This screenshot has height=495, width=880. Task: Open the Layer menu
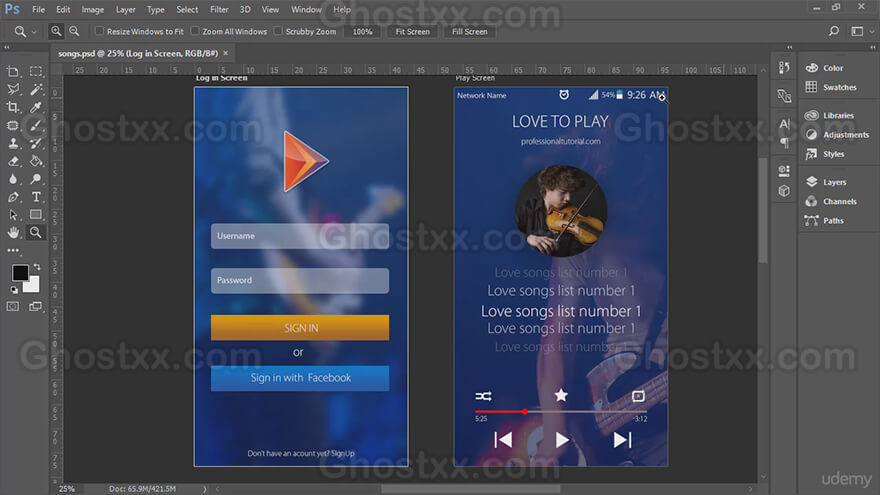(126, 10)
